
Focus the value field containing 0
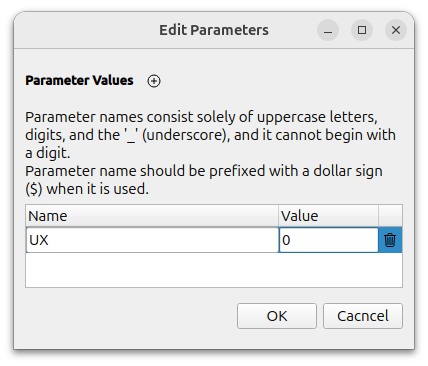pyautogui.click(x=329, y=240)
